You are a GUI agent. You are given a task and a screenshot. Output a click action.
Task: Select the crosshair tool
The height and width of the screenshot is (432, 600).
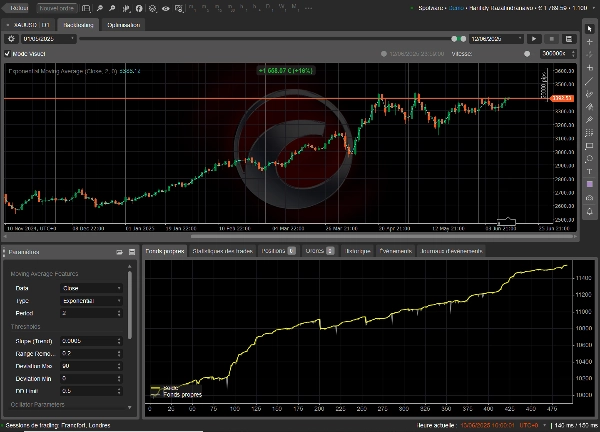(x=590, y=42)
